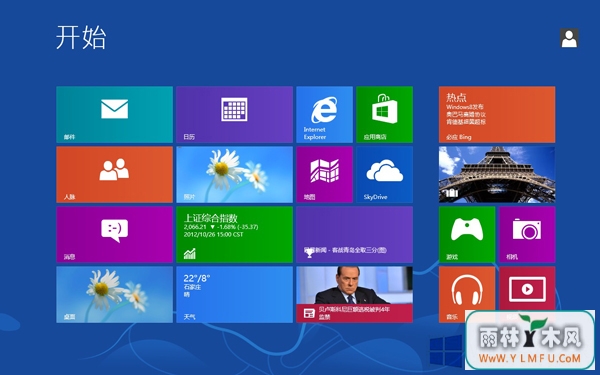Open the Bing hot topics tile (热点)
Screen dimensions: 600x375
[497, 114]
